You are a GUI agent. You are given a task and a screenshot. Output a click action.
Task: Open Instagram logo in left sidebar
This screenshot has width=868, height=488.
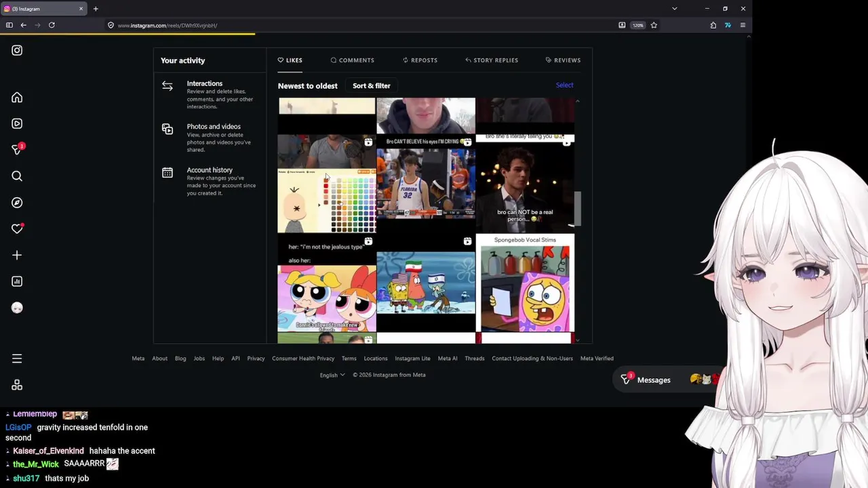point(17,50)
